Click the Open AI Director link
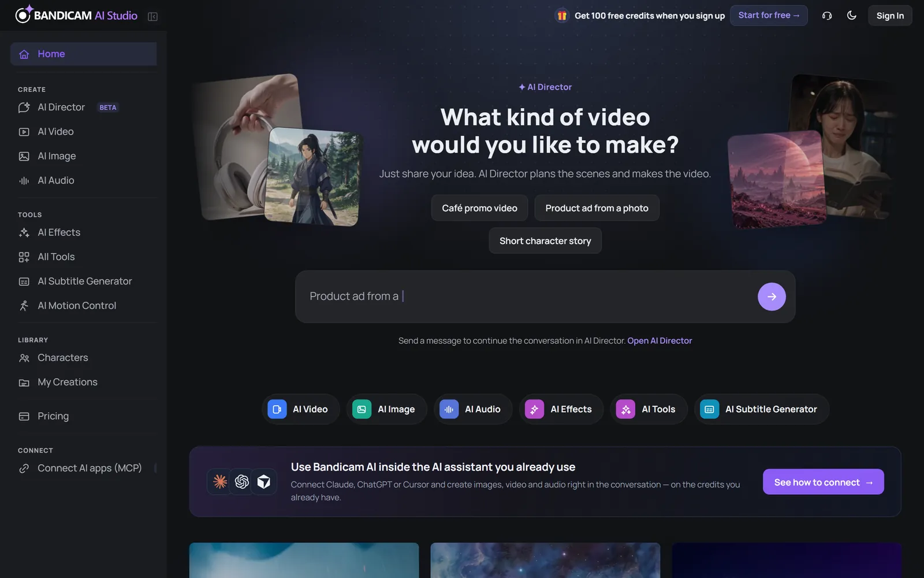924x578 pixels. 660,341
